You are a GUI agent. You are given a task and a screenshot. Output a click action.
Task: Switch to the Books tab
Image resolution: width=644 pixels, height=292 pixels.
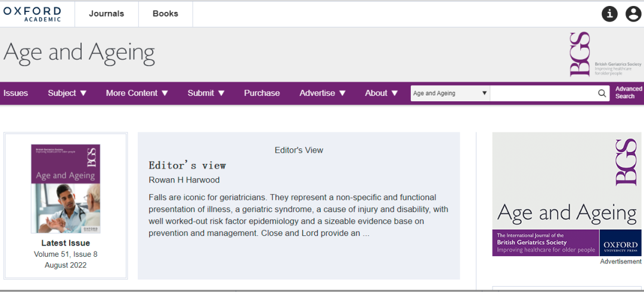click(165, 14)
